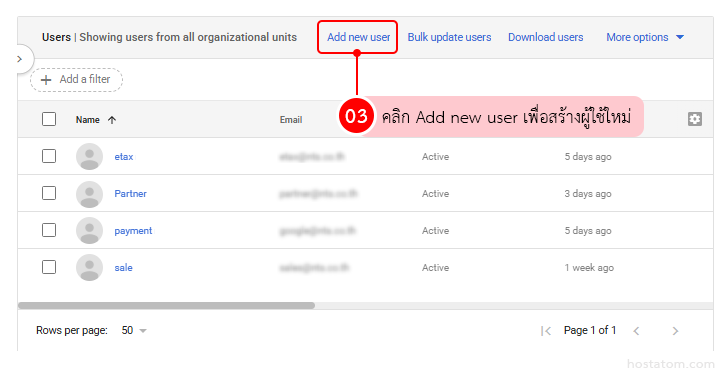Click the 'Rows per page:' label

[72, 330]
